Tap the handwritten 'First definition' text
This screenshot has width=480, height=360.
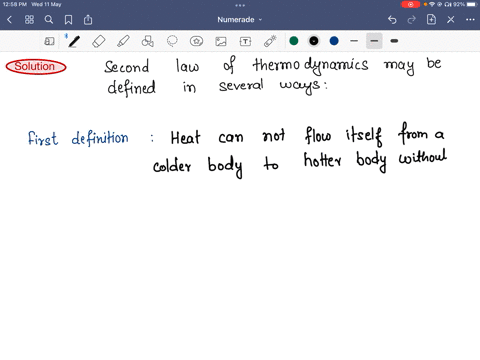point(78,139)
